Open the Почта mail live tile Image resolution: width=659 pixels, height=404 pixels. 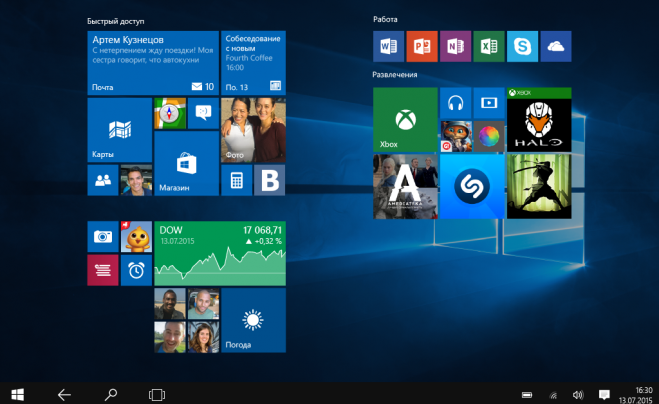pyautogui.click(x=152, y=62)
